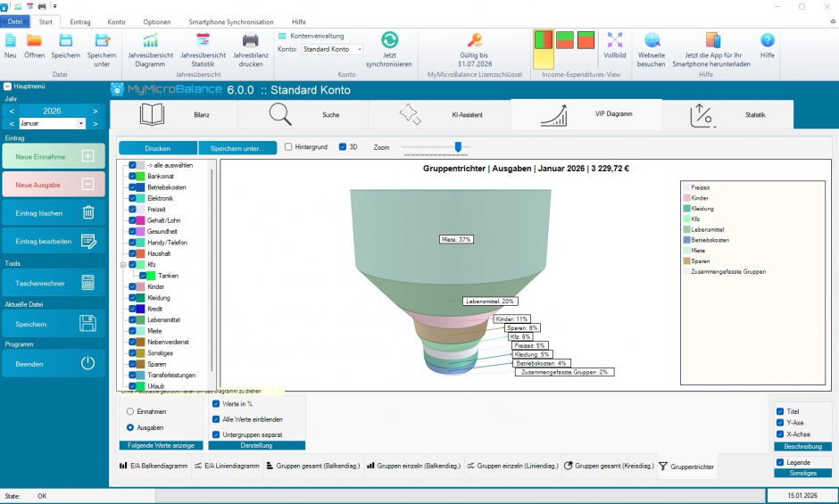Open the Optionen ribbon tab
Image resolution: width=839 pixels, height=504 pixels.
157,21
